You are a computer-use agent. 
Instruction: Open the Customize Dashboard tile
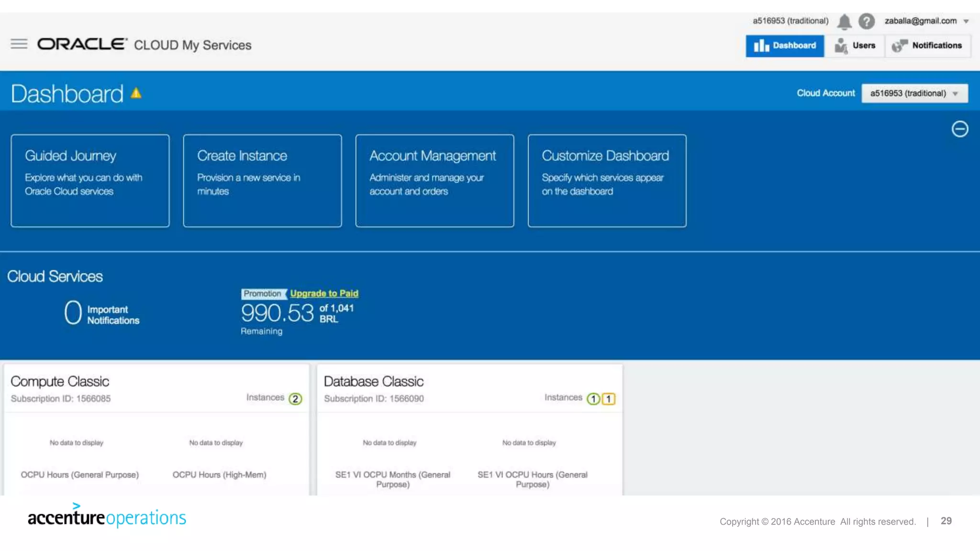(607, 180)
